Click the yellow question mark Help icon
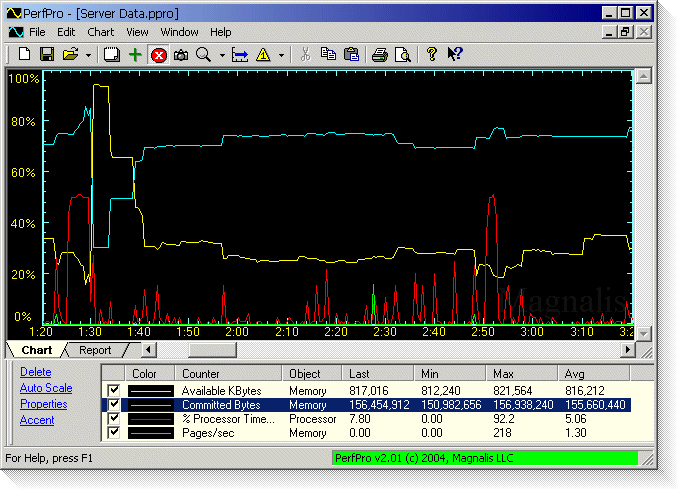 [x=432, y=54]
